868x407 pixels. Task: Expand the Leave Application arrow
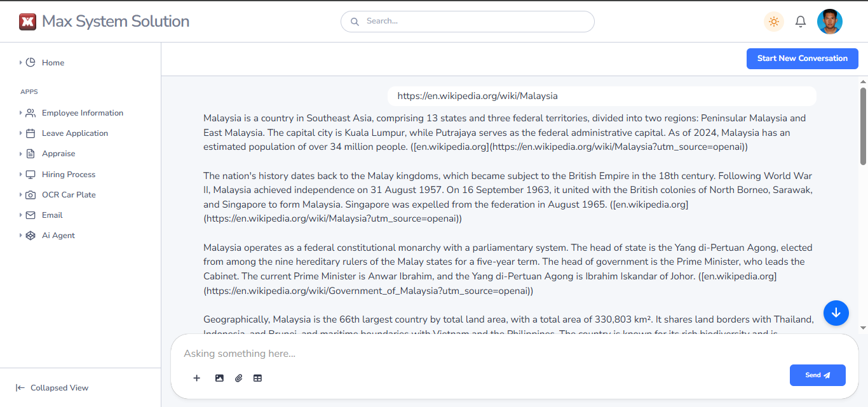20,133
